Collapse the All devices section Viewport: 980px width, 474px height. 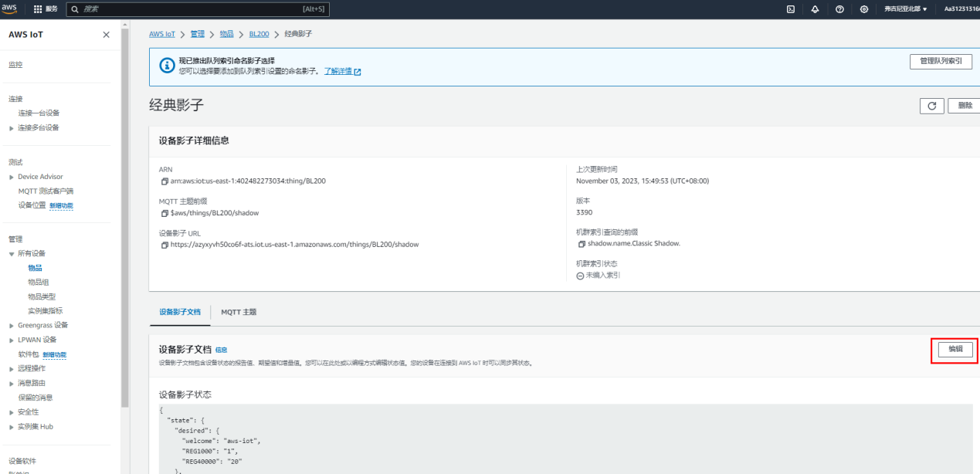[12, 253]
